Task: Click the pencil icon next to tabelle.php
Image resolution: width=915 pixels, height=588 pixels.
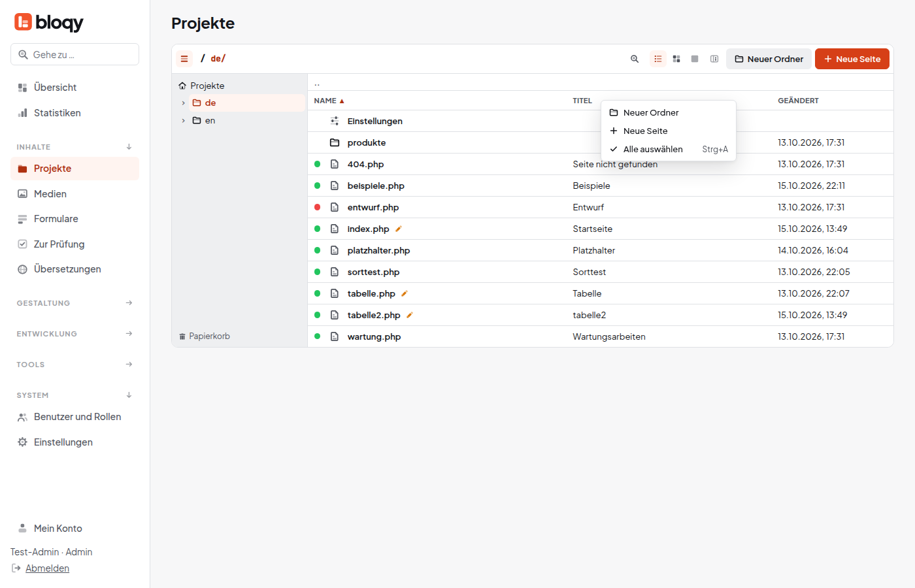Action: pos(405,293)
